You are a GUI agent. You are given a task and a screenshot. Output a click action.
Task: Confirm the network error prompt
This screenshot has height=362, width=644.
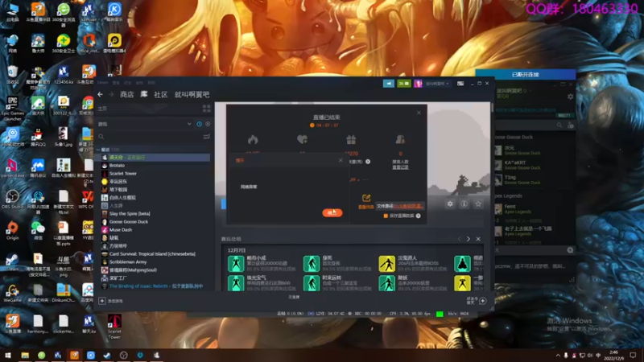click(x=332, y=212)
